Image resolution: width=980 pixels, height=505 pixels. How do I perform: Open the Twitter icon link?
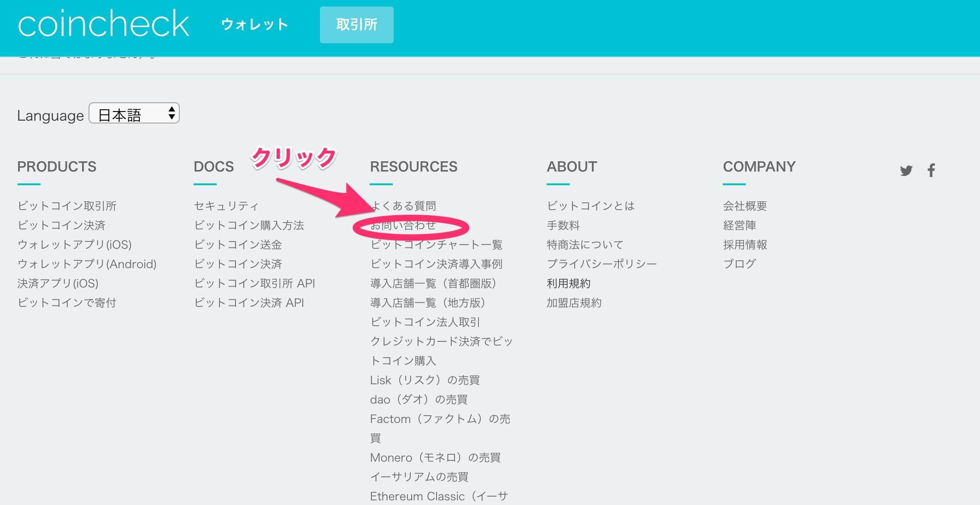(x=906, y=170)
